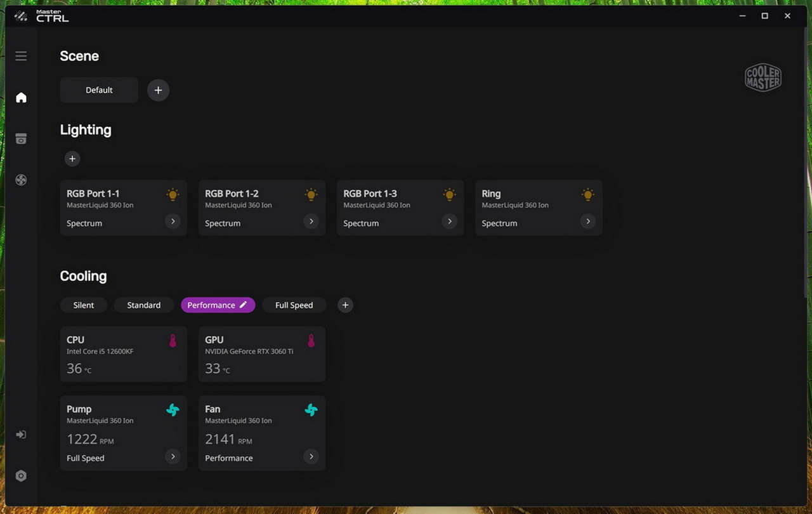The image size is (812, 514).
Task: Open Fan settings with the arrow button
Action: pos(311,456)
